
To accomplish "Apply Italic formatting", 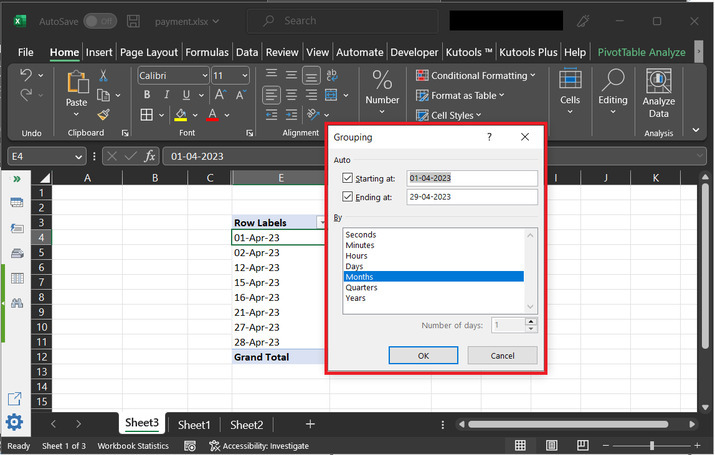I will [166, 95].
